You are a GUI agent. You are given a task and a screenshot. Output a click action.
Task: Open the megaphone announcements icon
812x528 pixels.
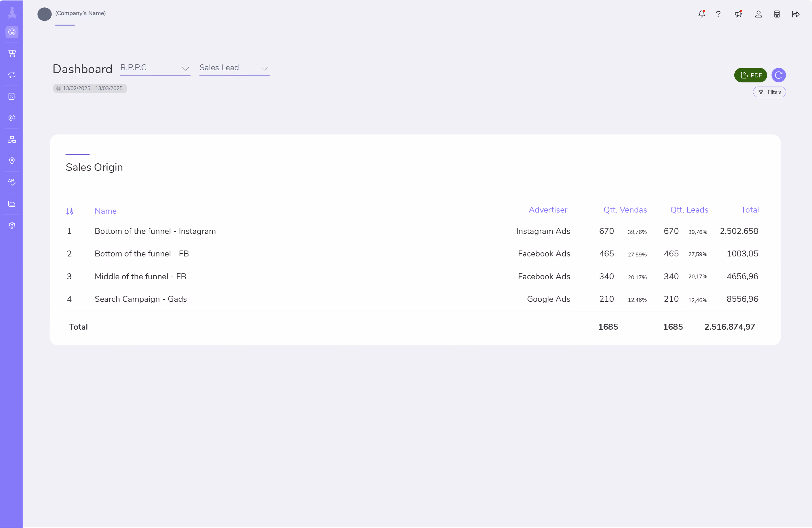click(738, 14)
